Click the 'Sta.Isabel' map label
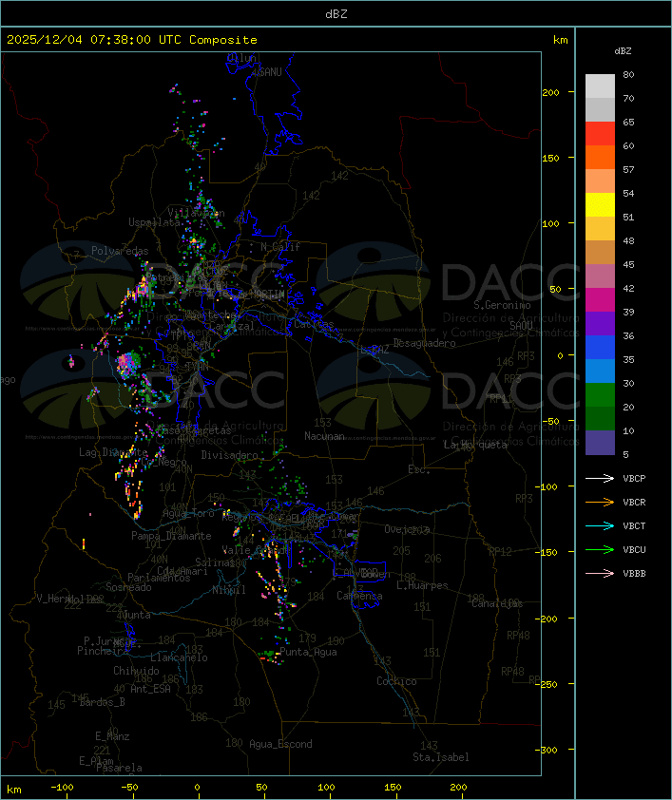672x800 pixels. (441, 757)
